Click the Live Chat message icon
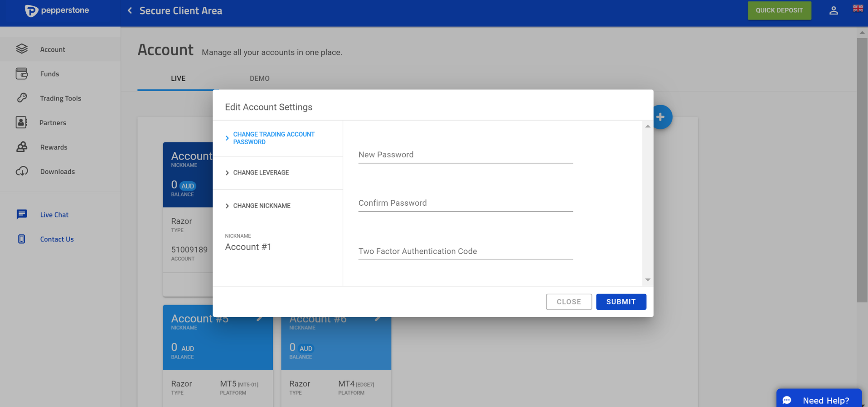This screenshot has width=868, height=407. (22, 214)
